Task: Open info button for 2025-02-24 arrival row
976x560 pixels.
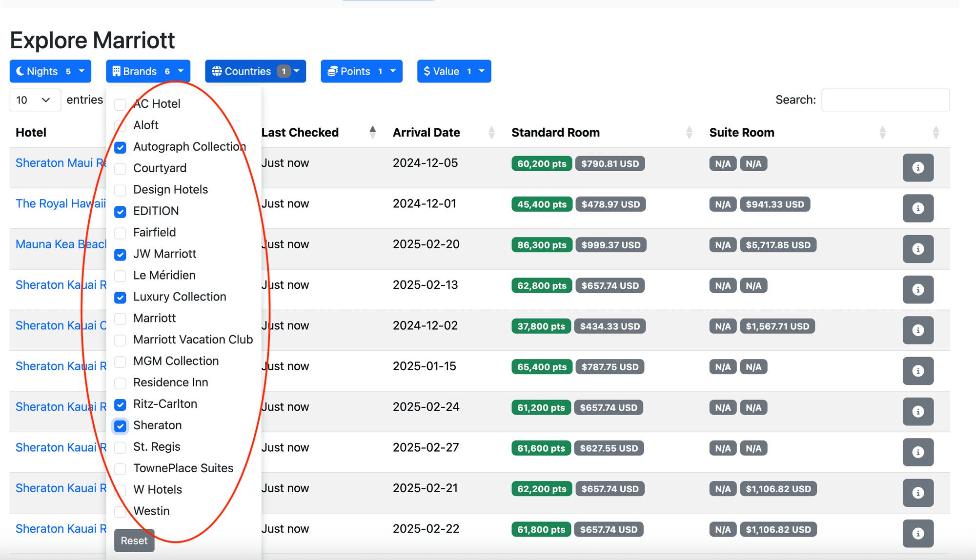Action: tap(918, 412)
